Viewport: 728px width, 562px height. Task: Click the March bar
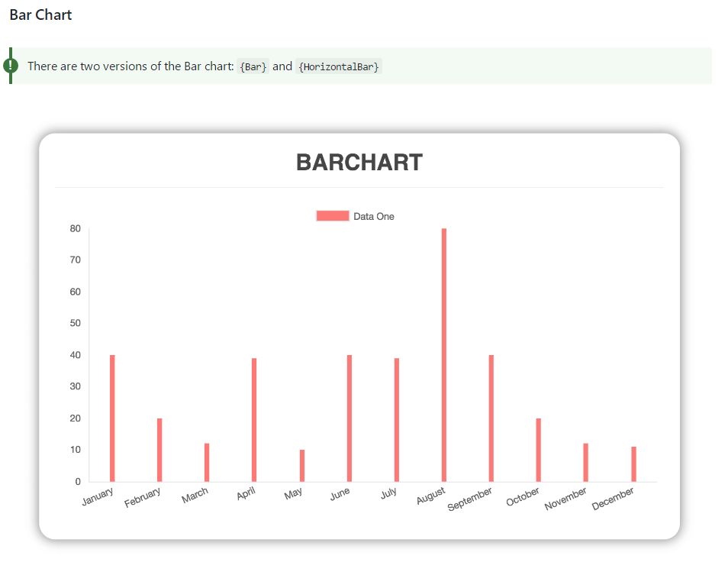pyautogui.click(x=207, y=462)
